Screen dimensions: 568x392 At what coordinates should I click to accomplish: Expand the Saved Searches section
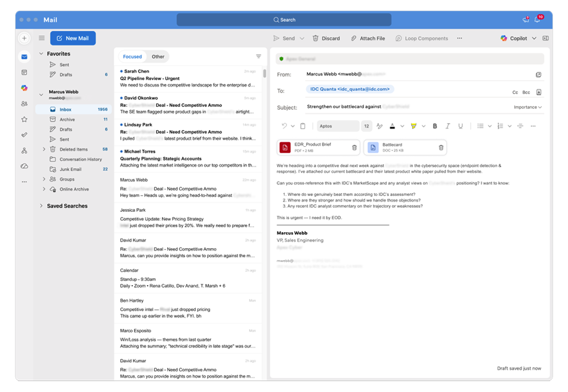pos(41,206)
